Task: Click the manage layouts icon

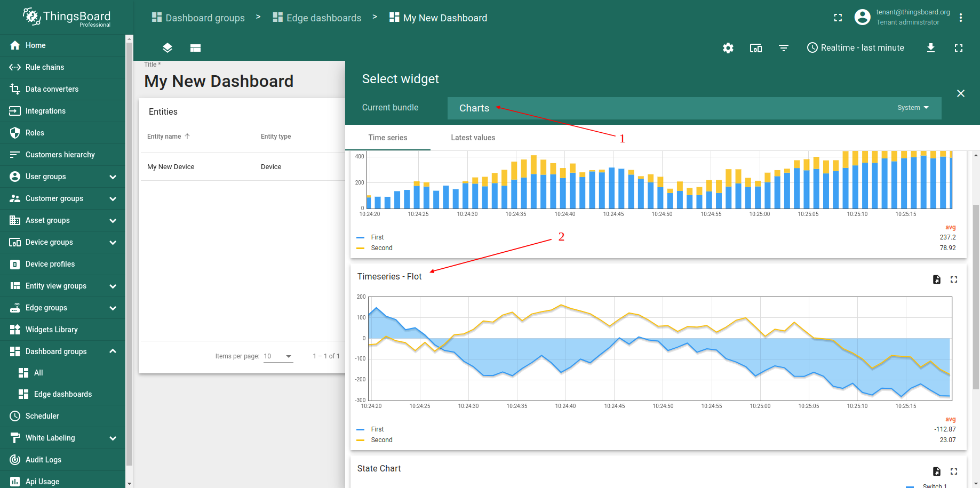Action: coord(195,48)
